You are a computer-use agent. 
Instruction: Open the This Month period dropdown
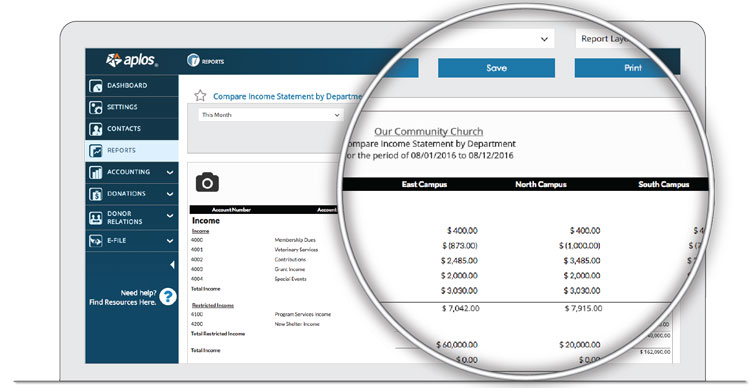click(x=271, y=115)
